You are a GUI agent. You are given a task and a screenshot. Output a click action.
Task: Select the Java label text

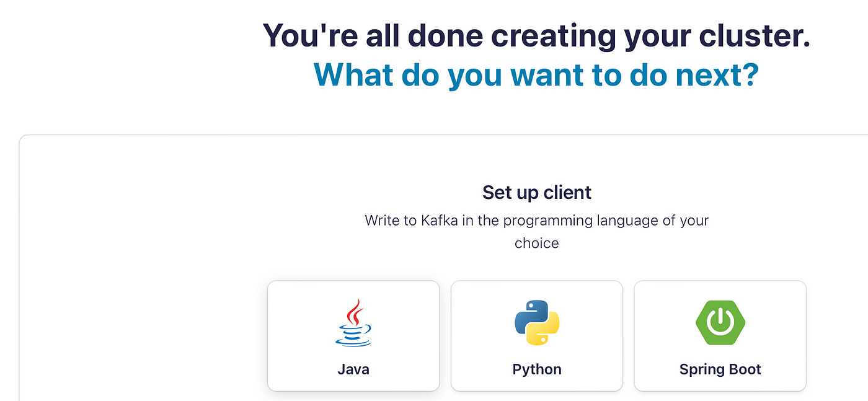353,369
